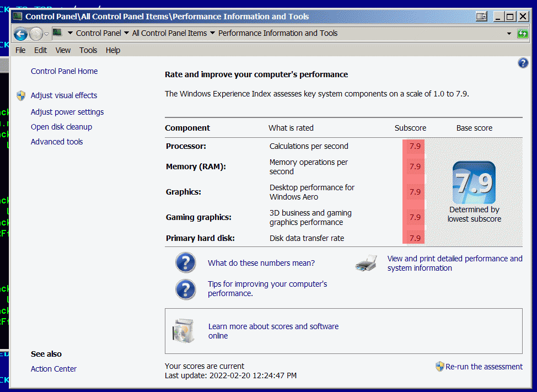Screen dimensions: 537x392
Task: Click the Memory (RAM): row label
Action: point(196,167)
